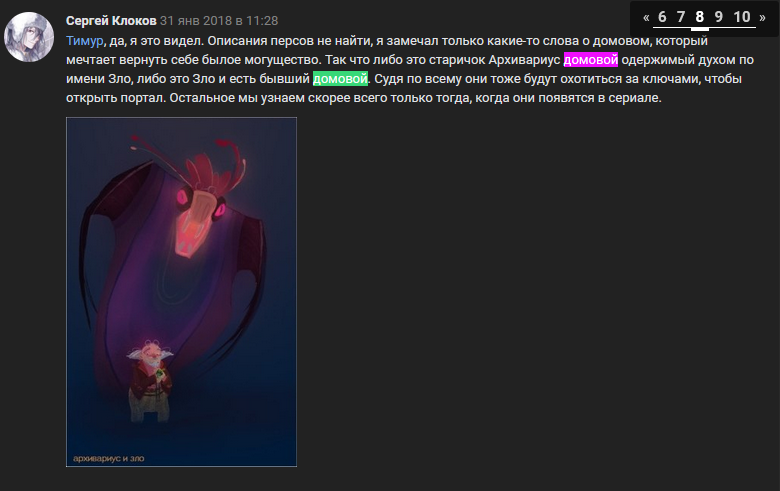Follow the Тимур mention link
Screen dimensions: 780x491
[85, 41]
